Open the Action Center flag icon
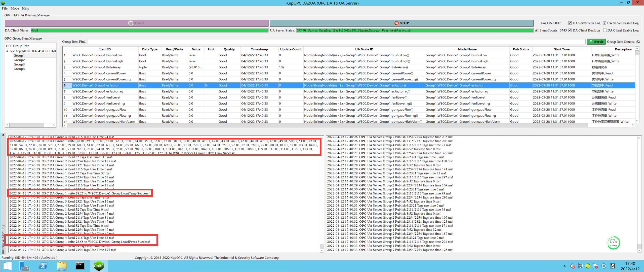The image size is (644, 272). click(595, 266)
